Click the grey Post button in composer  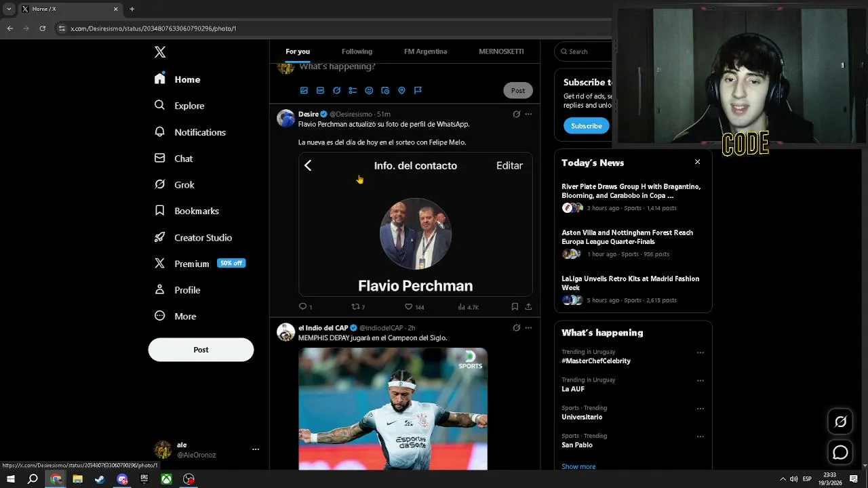[x=518, y=90]
